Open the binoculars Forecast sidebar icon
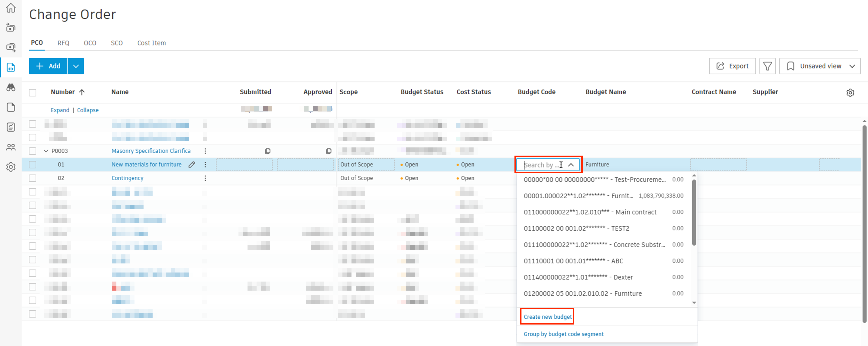This screenshot has width=868, height=346. (x=11, y=87)
